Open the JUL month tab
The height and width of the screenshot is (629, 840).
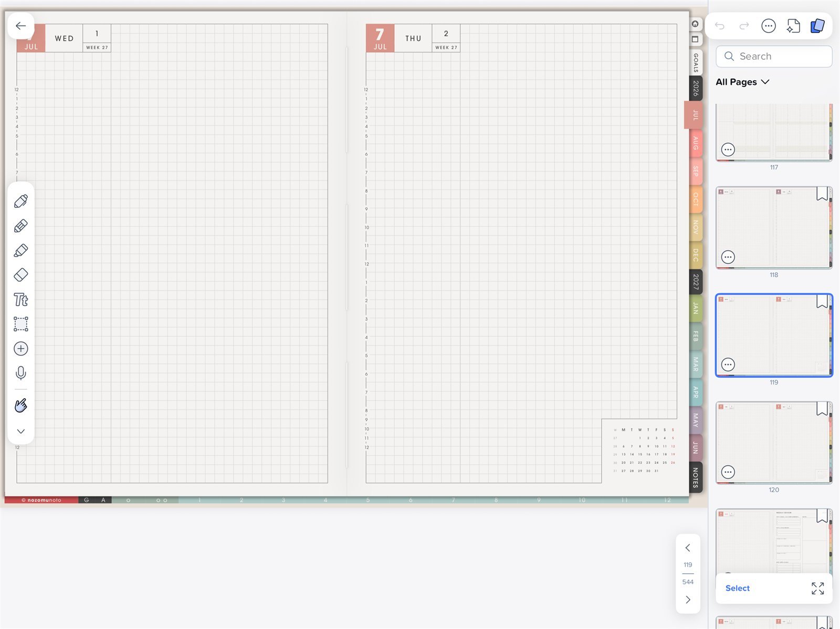coord(695,115)
